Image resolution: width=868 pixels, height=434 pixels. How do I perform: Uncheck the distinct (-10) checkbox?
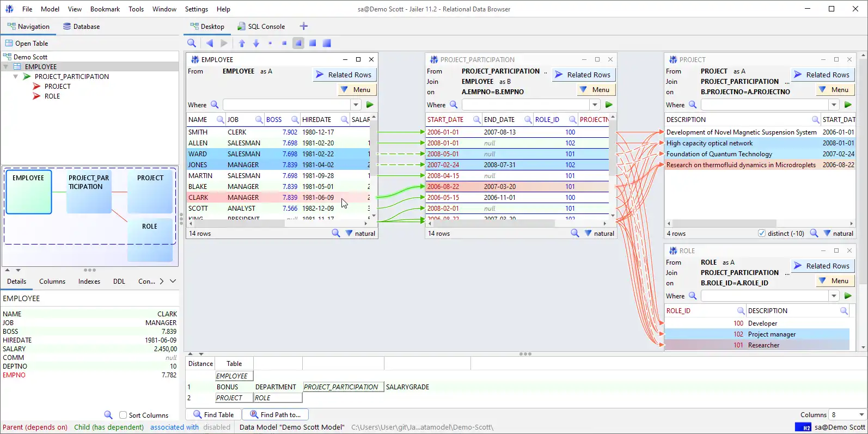click(761, 234)
